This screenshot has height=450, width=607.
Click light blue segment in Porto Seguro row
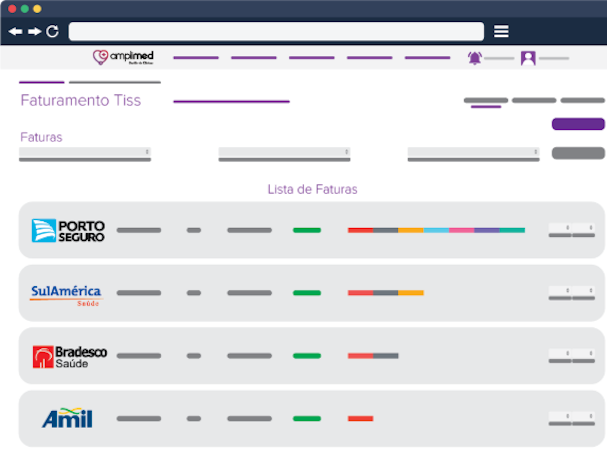coord(436,230)
